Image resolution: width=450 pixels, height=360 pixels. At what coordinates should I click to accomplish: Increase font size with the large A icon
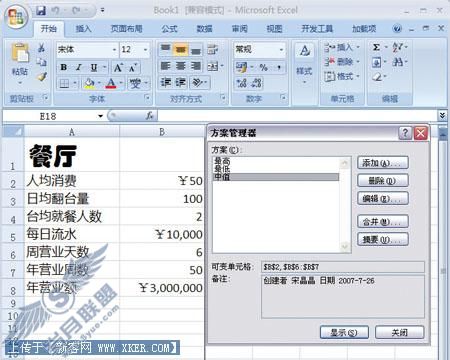tap(118, 68)
